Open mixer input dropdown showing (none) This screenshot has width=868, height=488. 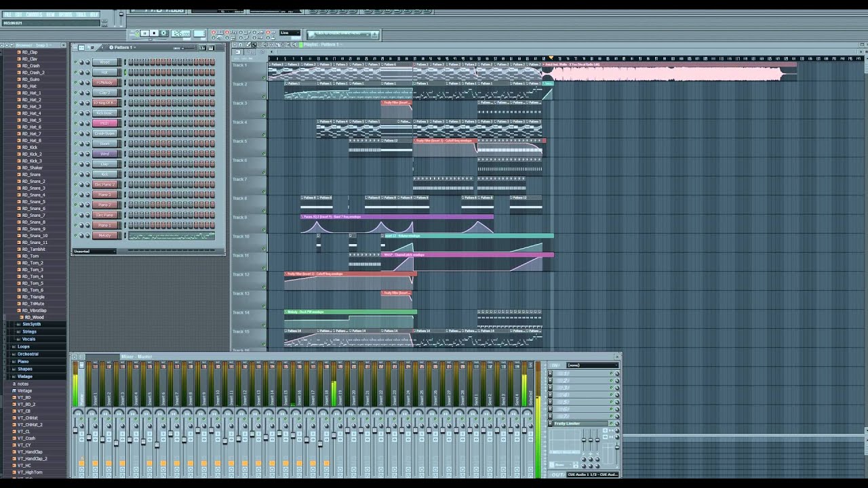592,365
